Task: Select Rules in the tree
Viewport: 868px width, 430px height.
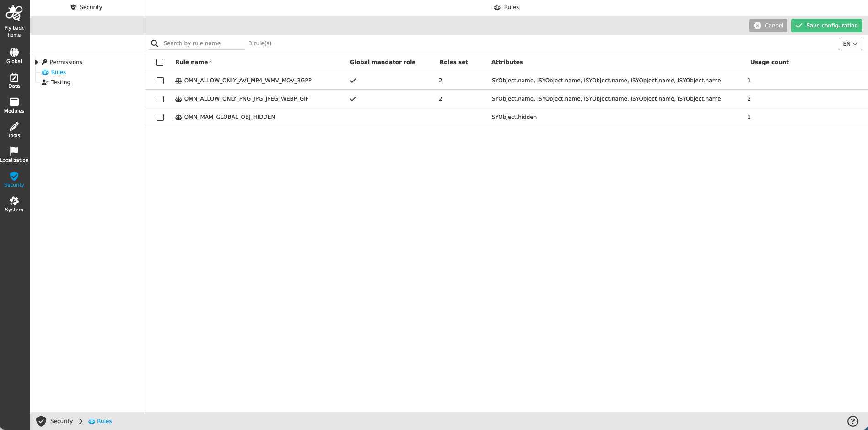Action: pos(59,72)
